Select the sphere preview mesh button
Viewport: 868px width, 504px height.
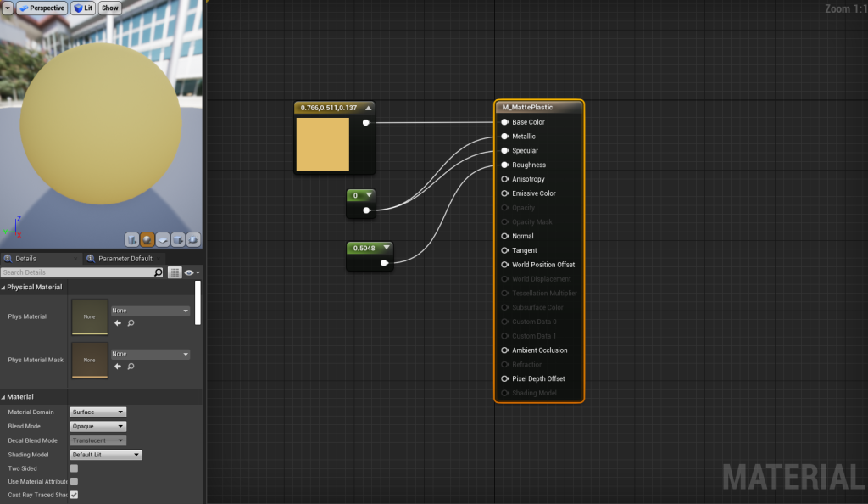(x=147, y=239)
